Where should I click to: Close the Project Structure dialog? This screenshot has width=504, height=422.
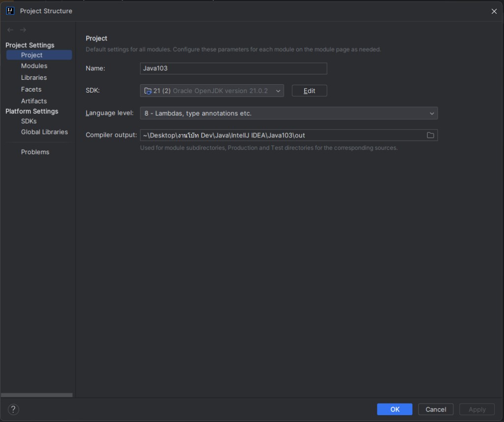point(494,11)
